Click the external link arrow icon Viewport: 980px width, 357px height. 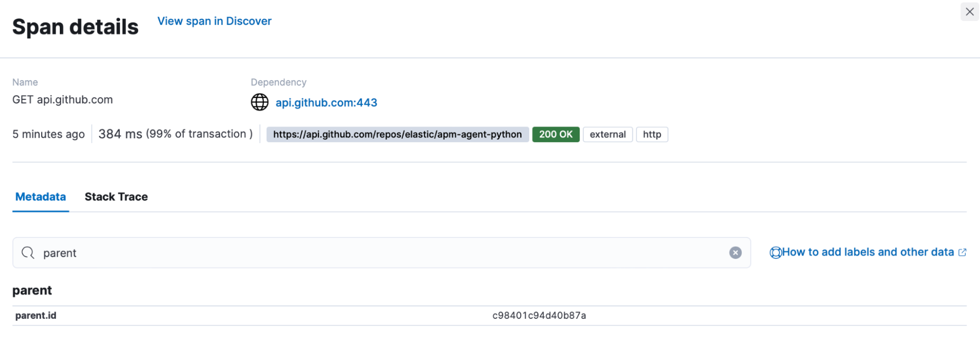point(962,252)
